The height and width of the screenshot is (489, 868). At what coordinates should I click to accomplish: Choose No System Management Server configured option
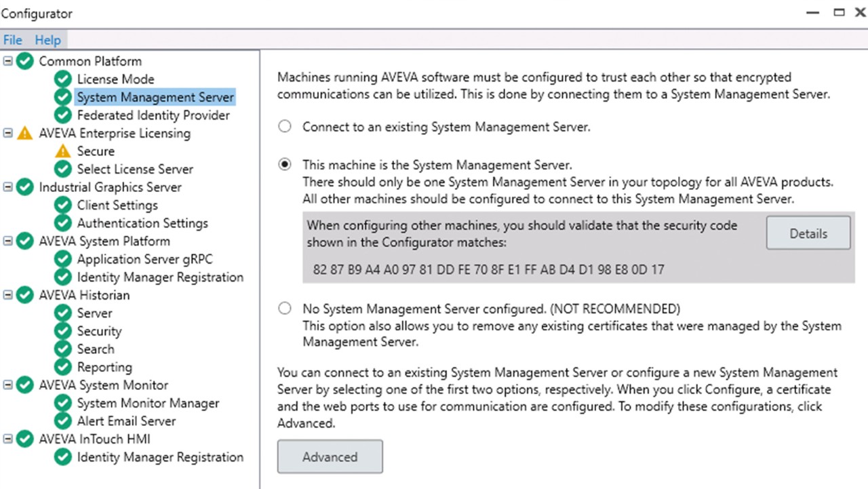pyautogui.click(x=285, y=309)
